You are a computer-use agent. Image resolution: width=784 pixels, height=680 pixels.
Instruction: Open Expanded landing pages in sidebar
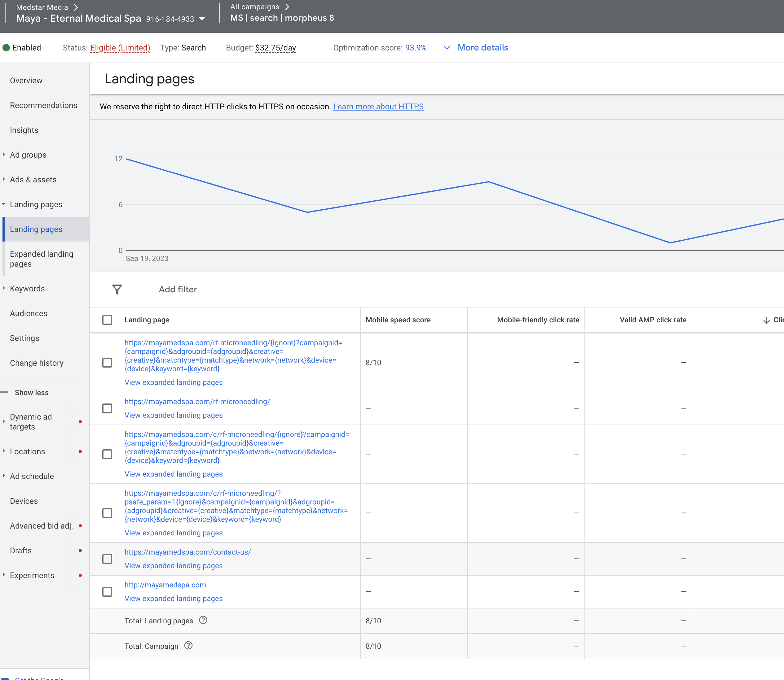tap(42, 259)
